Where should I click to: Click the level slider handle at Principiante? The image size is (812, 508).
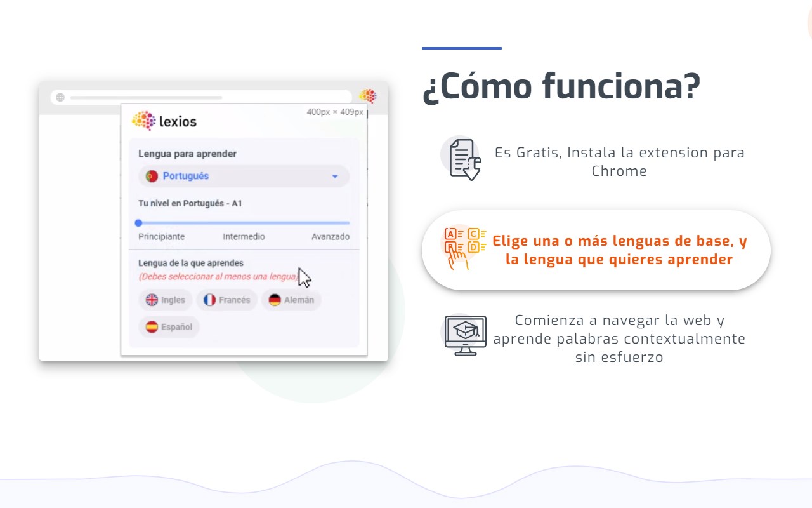coord(138,223)
